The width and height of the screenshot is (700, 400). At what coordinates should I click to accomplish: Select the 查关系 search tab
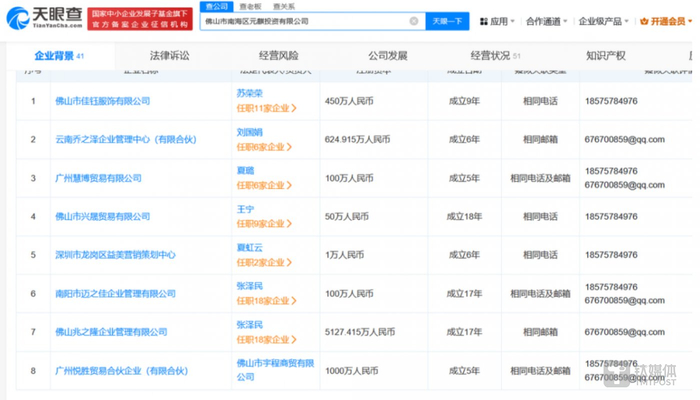coord(284,6)
